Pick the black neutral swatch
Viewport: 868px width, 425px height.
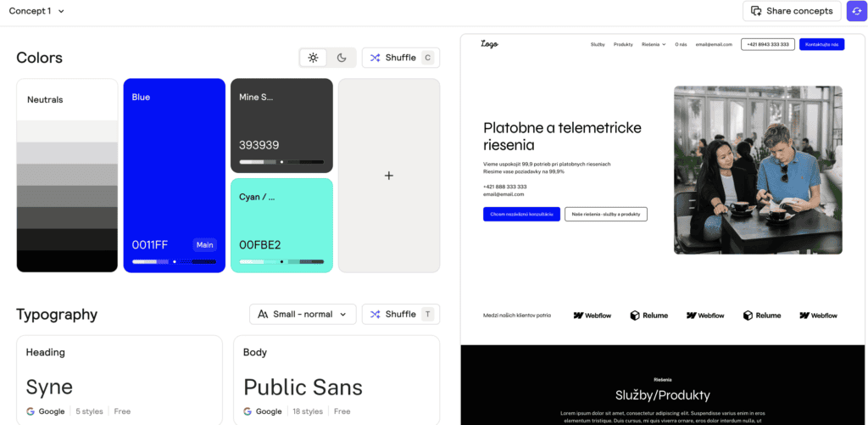(67, 261)
